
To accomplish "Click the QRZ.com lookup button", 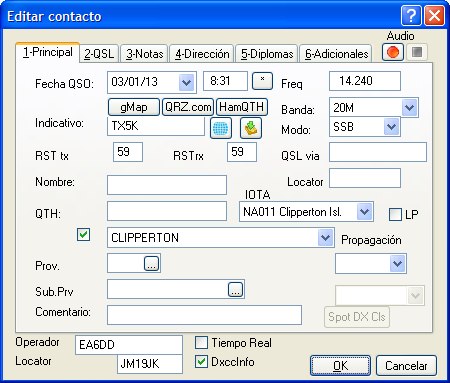I will click(x=188, y=107).
